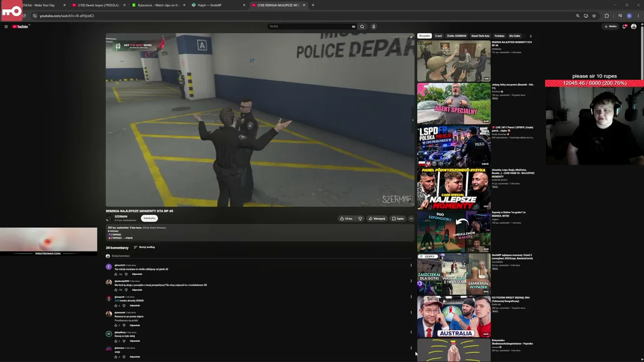644x362 pixels.
Task: Save the video with Zapisz button
Action: coord(398,219)
